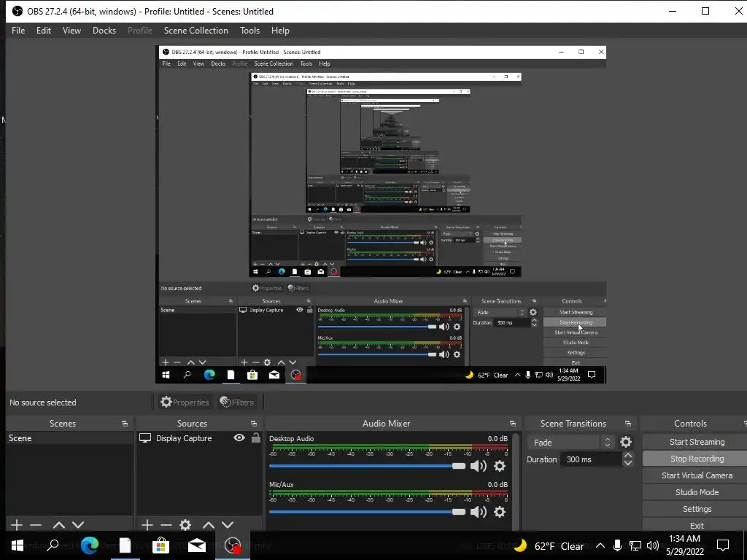
Task: Click the Duration 300 ms field
Action: click(591, 459)
